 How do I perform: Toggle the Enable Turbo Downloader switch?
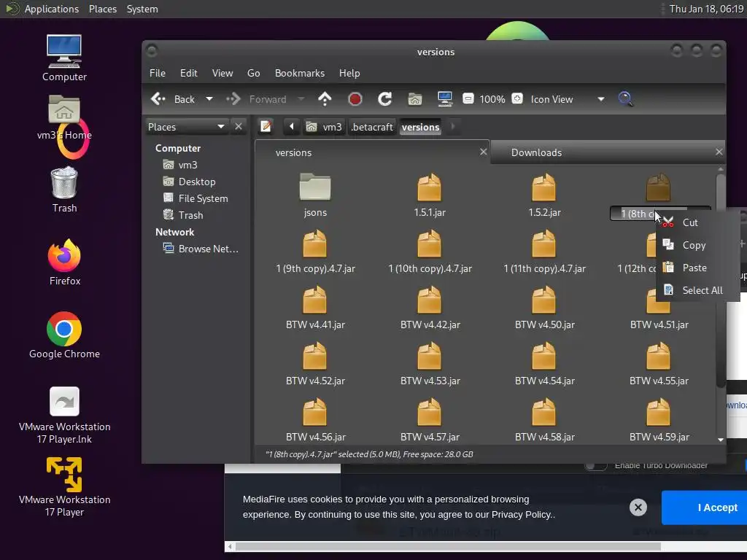[x=596, y=465]
